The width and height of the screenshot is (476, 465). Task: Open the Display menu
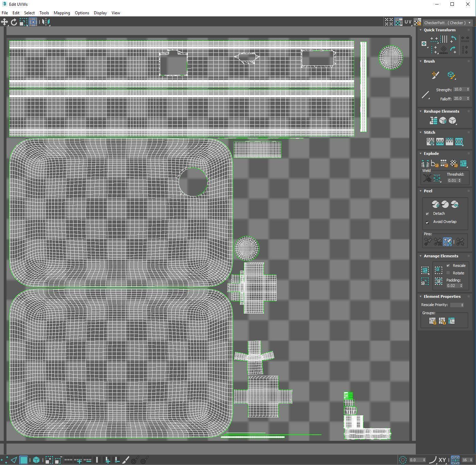click(100, 13)
